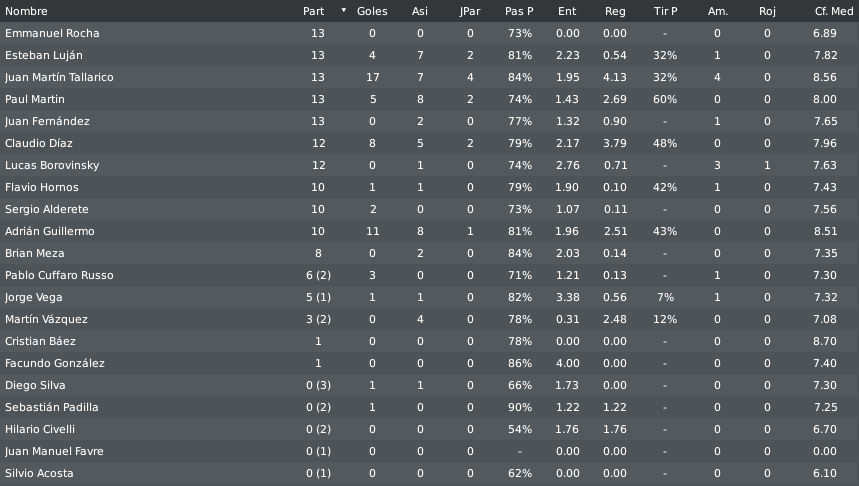Open Emmanuel Rocha's profile
Viewport: 859px width, 486px height.
click(x=52, y=33)
